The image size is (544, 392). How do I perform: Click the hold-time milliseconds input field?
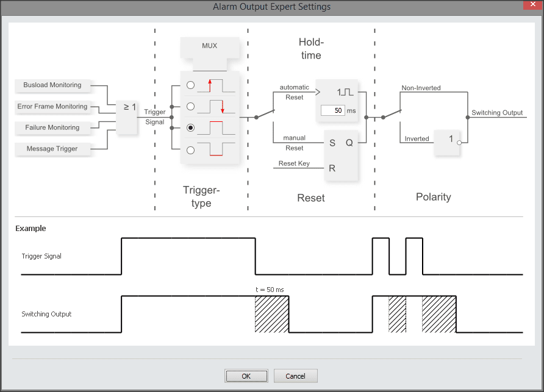coord(332,110)
